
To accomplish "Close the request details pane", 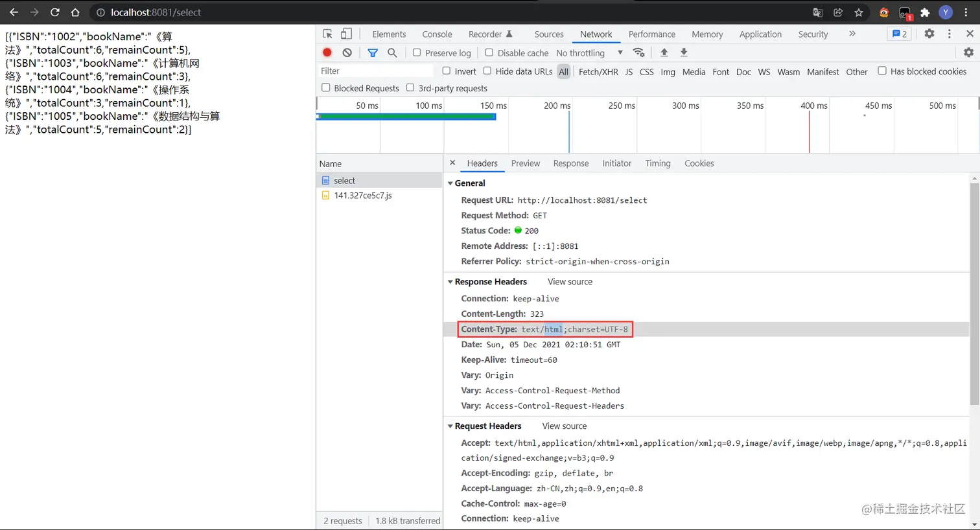I will [x=452, y=163].
